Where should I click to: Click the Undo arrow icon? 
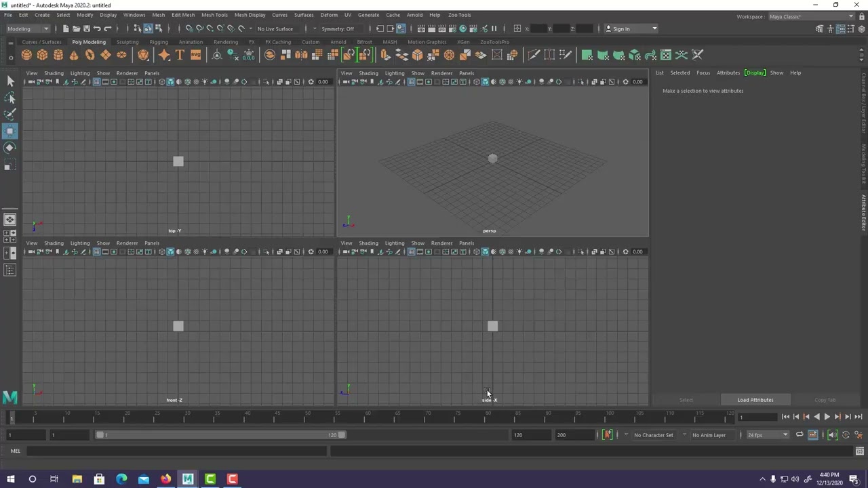[x=97, y=28]
